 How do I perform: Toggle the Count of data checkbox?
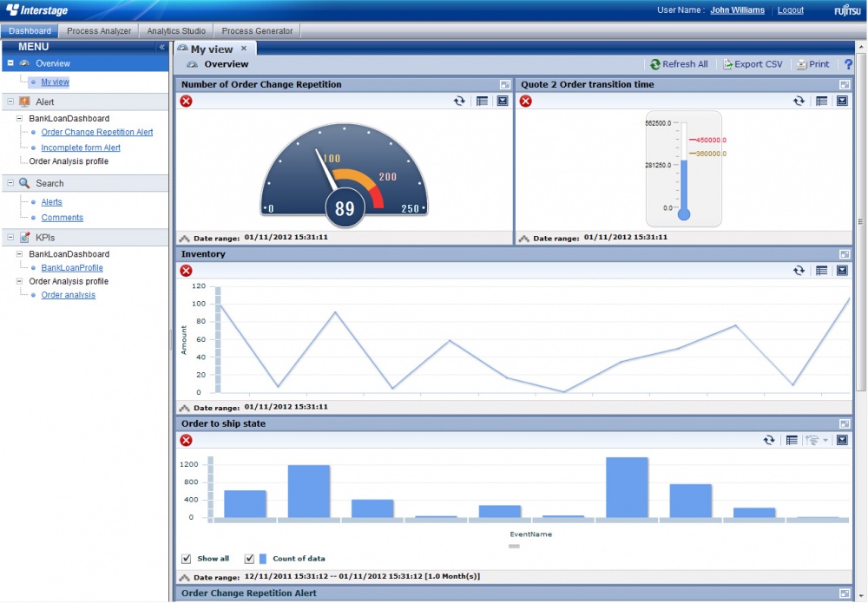(250, 559)
